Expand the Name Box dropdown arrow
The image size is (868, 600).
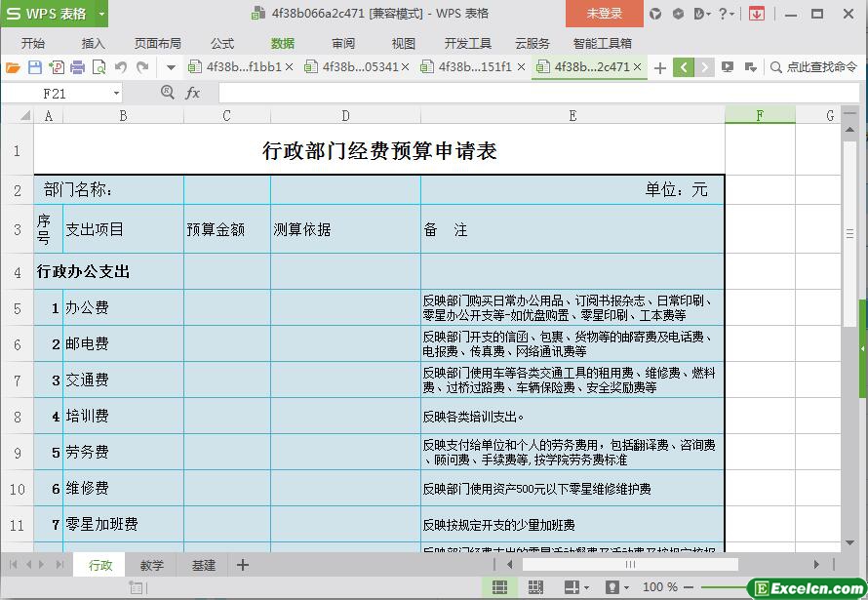[x=116, y=93]
